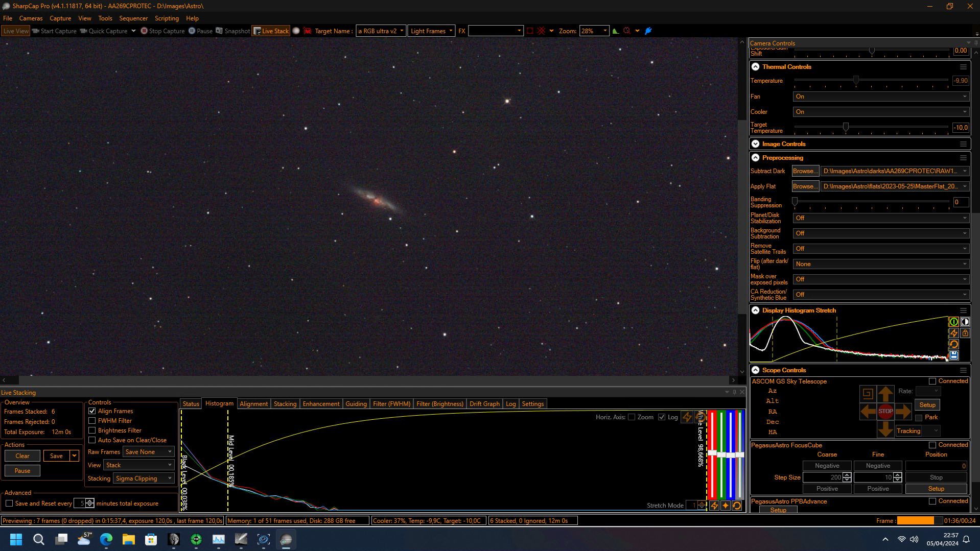Enable the FWHM Filter checkbox
The height and width of the screenshot is (551, 980).
click(92, 420)
